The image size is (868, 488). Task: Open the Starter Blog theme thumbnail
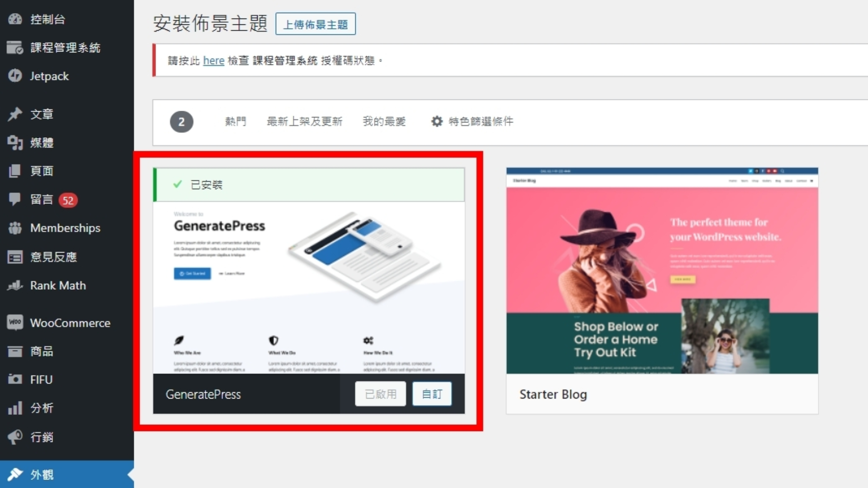point(662,271)
